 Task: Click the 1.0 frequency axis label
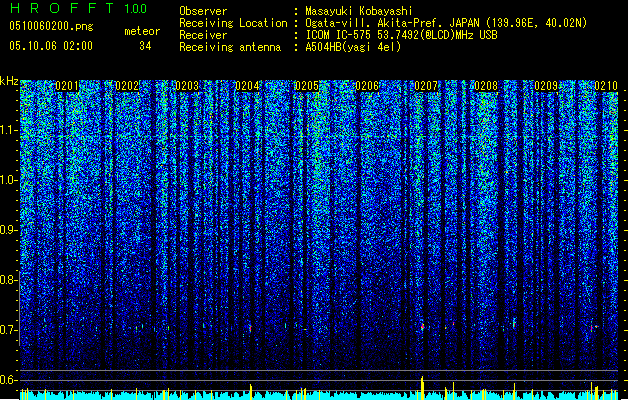(x=8, y=180)
